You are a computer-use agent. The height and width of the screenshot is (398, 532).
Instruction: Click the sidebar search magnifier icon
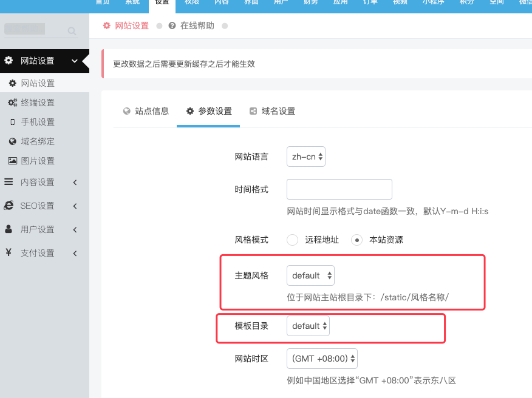pos(72,31)
